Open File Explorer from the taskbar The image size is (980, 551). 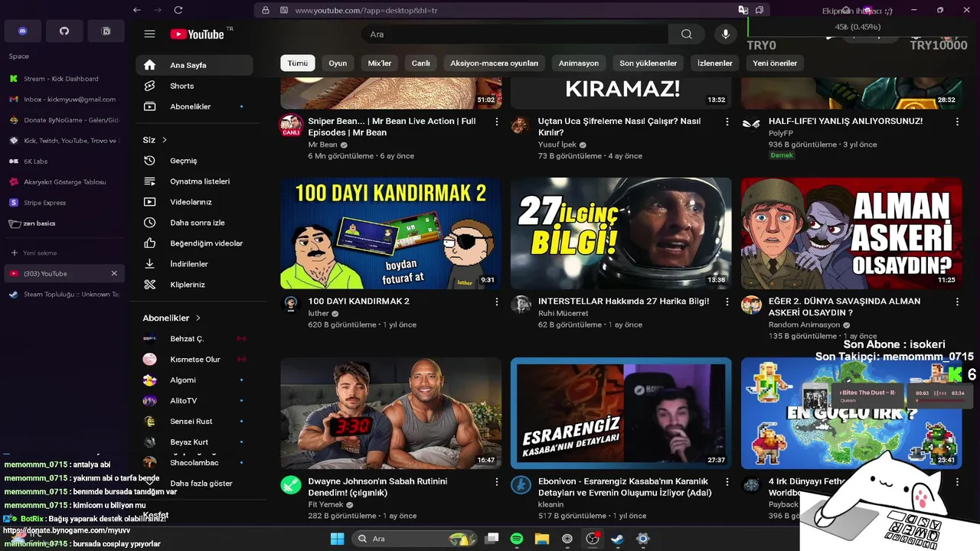(542, 539)
